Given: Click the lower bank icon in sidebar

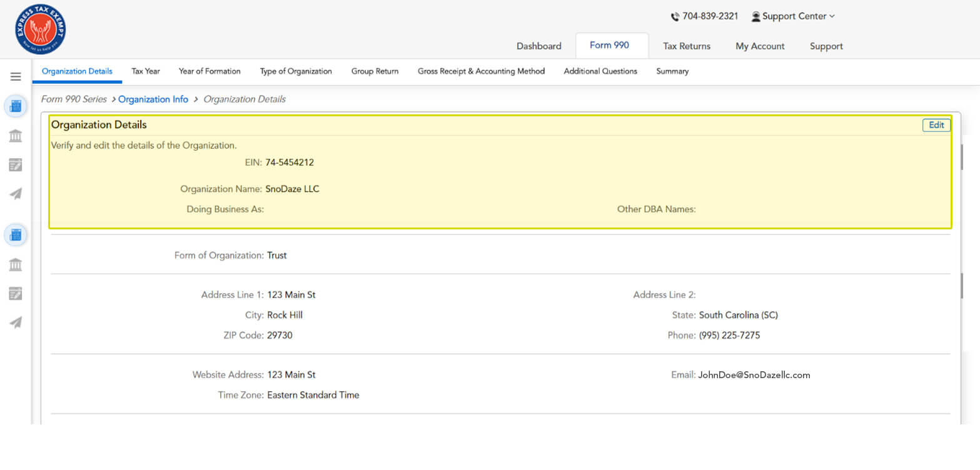Looking at the screenshot, I should 16,264.
